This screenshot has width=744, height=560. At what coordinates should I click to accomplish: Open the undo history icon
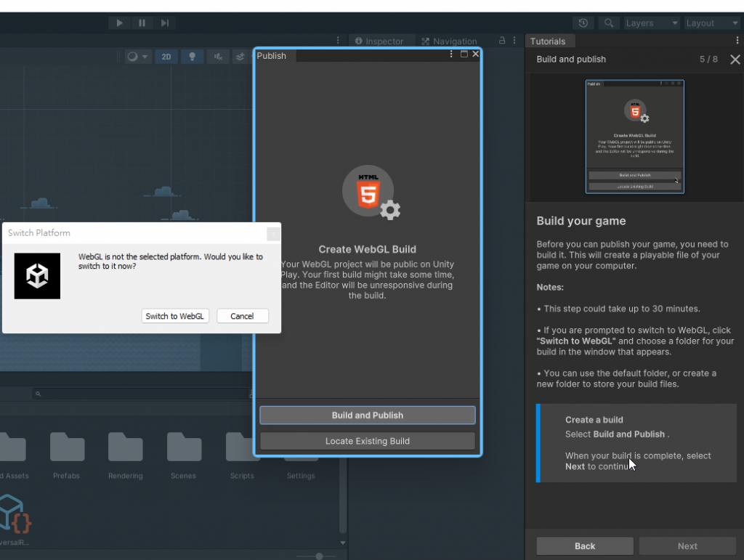583,23
